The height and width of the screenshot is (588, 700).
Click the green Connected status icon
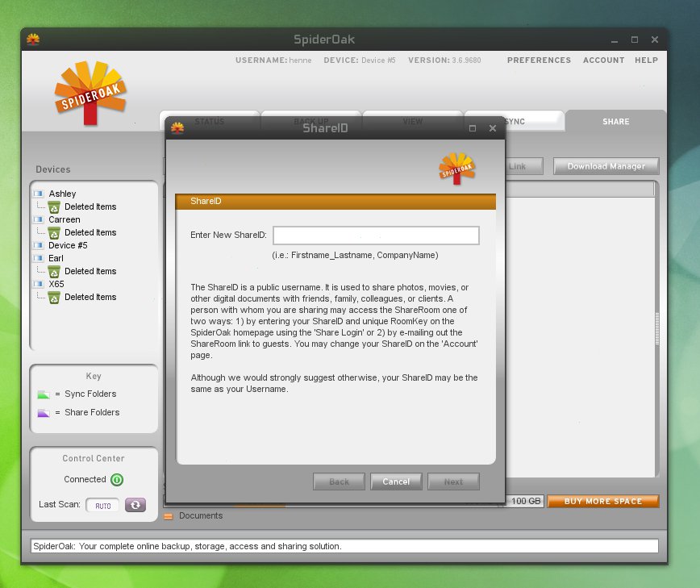117,479
